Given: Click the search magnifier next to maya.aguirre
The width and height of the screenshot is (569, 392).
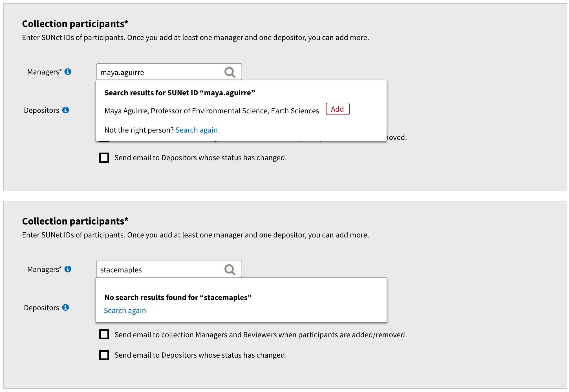Looking at the screenshot, I should point(229,72).
